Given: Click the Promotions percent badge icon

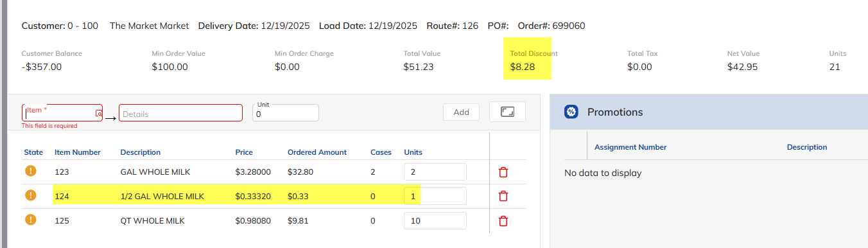Looking at the screenshot, I should pyautogui.click(x=571, y=112).
